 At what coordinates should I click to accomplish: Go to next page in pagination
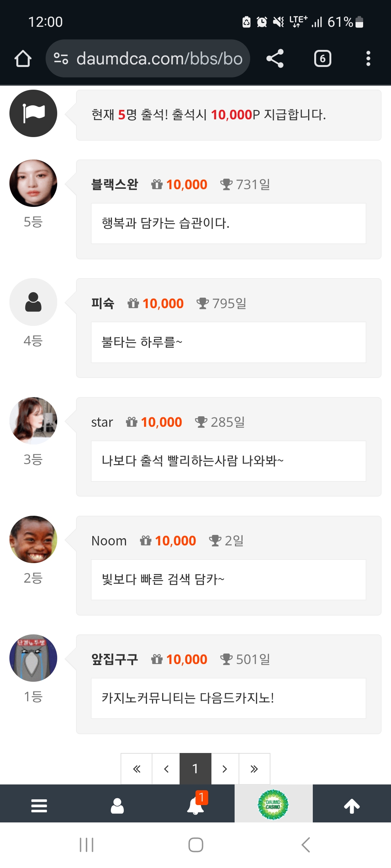(x=225, y=769)
